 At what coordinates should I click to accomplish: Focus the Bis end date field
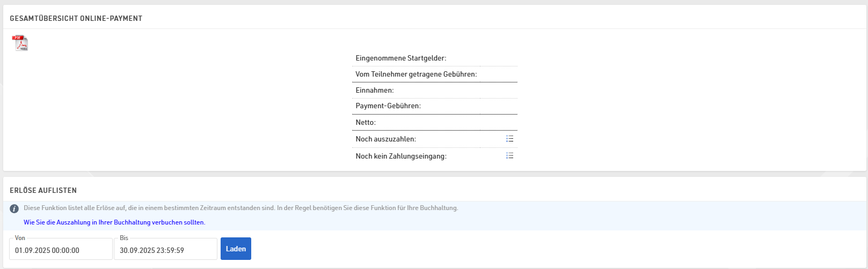[165, 250]
